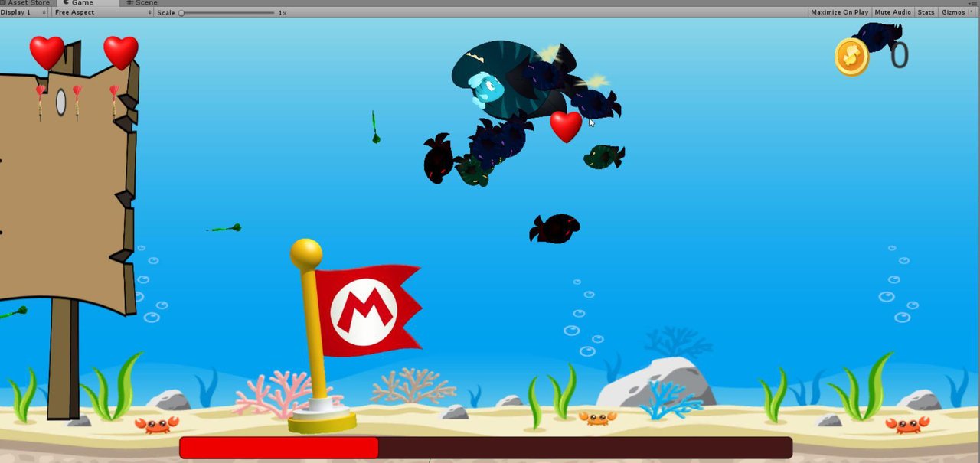Image resolution: width=980 pixels, height=463 pixels.
Task: Toggle the Stats overlay button
Action: pos(926,13)
